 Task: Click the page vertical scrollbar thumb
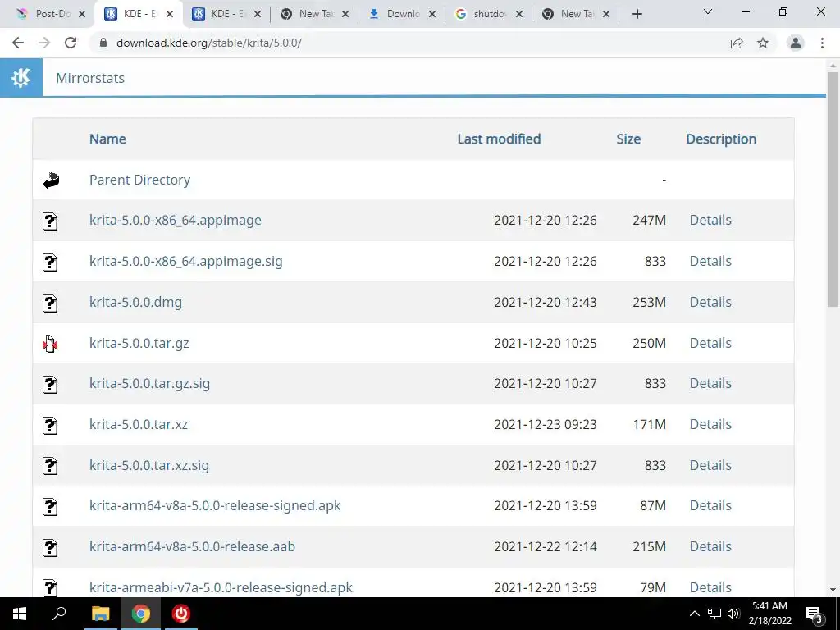[833, 189]
